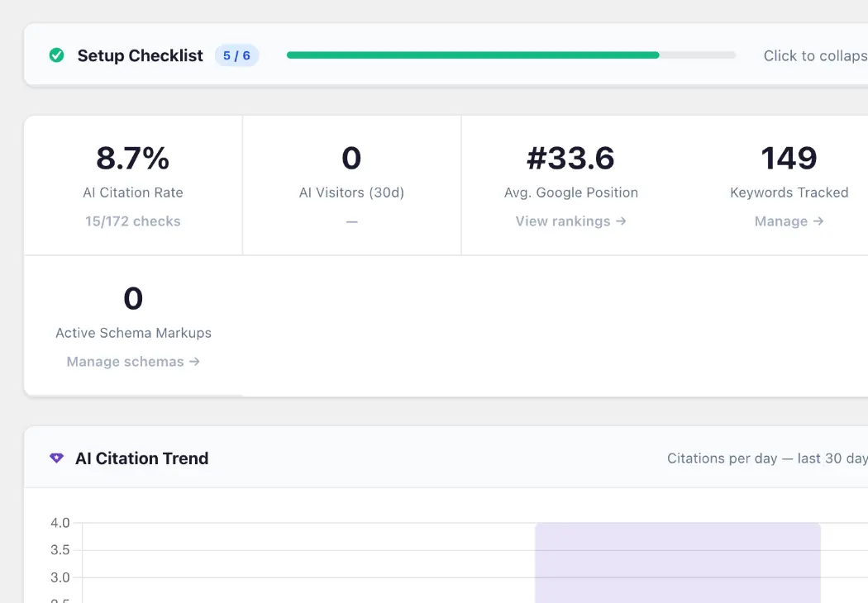Open the View rankings link
Screen dimensions: 868x603
coord(570,221)
